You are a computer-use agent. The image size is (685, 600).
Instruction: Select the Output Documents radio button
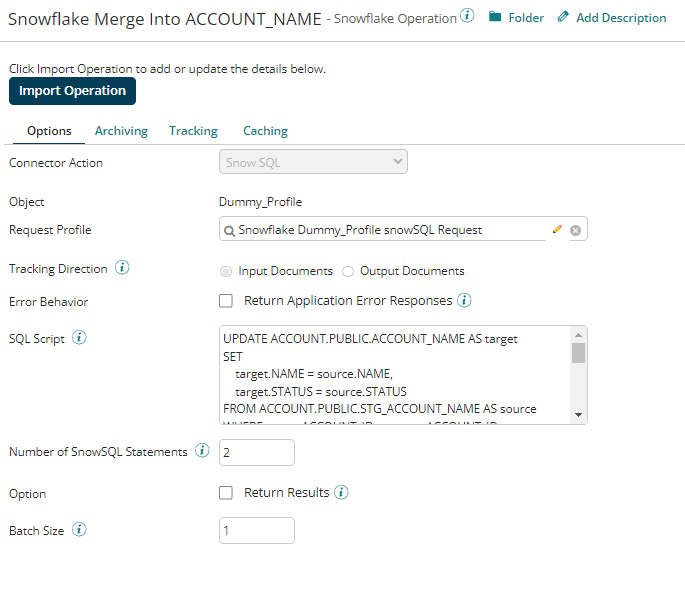[348, 271]
